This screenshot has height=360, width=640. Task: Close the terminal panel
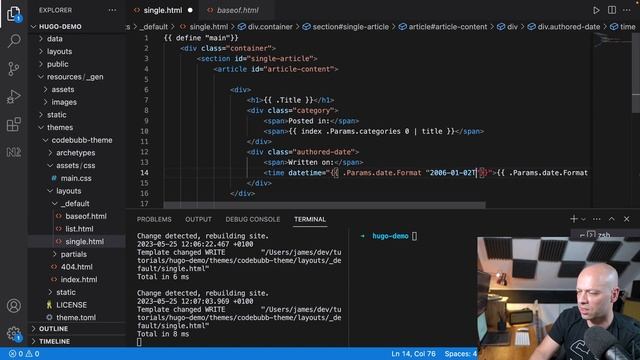click(x=627, y=219)
